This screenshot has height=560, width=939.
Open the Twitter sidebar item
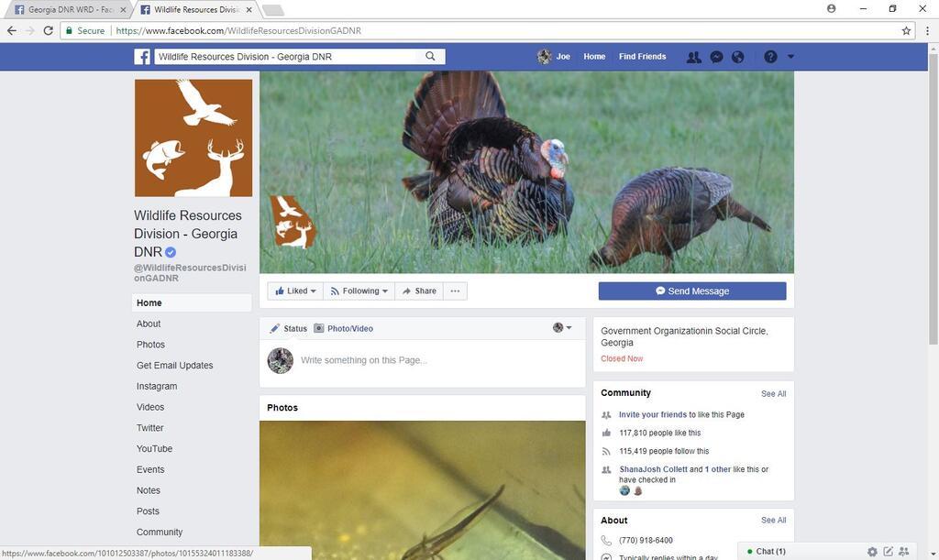(149, 428)
